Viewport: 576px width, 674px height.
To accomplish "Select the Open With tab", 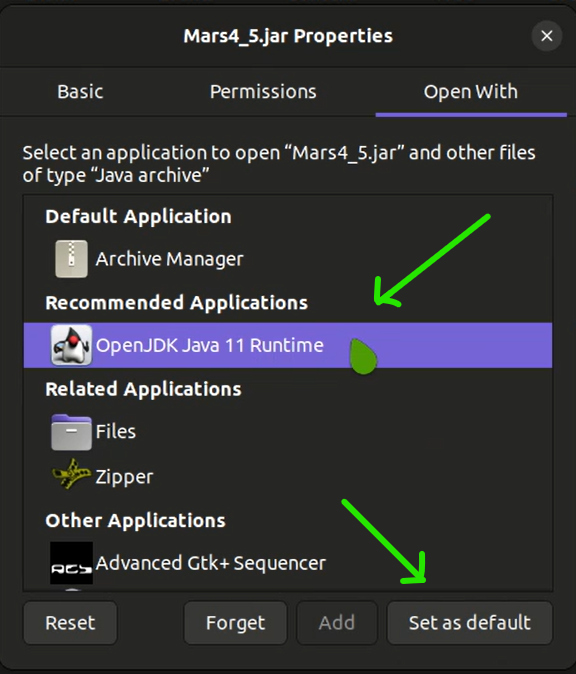I will click(x=471, y=92).
